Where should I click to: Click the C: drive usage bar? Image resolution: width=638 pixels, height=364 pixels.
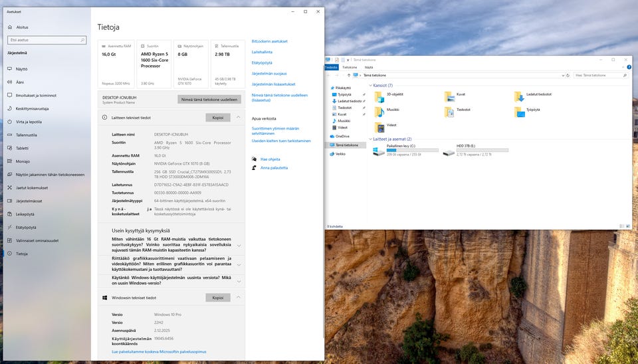tap(413, 150)
